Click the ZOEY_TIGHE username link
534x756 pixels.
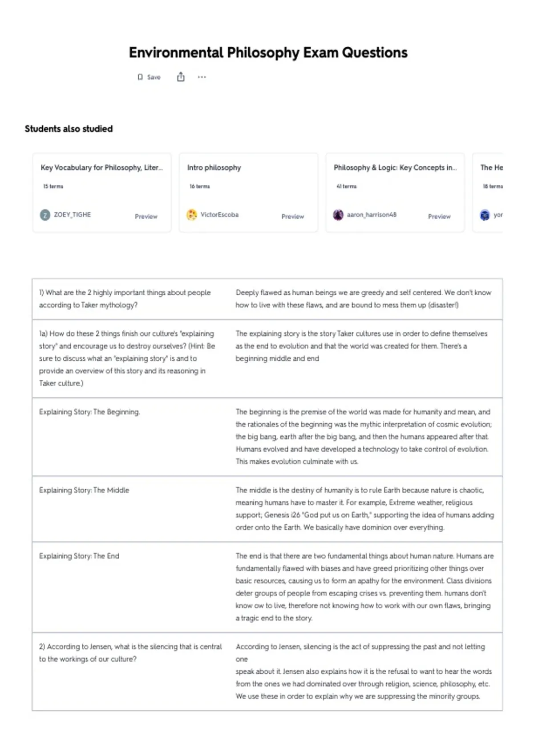point(73,215)
